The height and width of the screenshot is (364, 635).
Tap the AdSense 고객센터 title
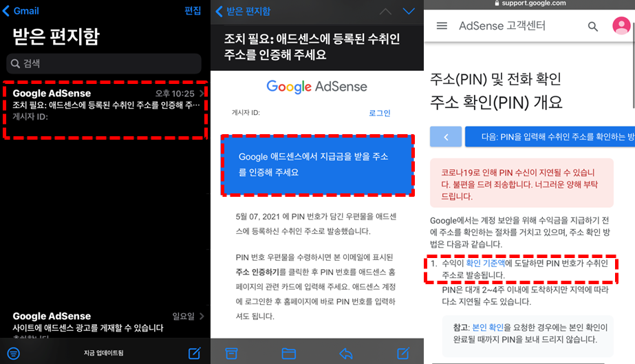(x=502, y=26)
